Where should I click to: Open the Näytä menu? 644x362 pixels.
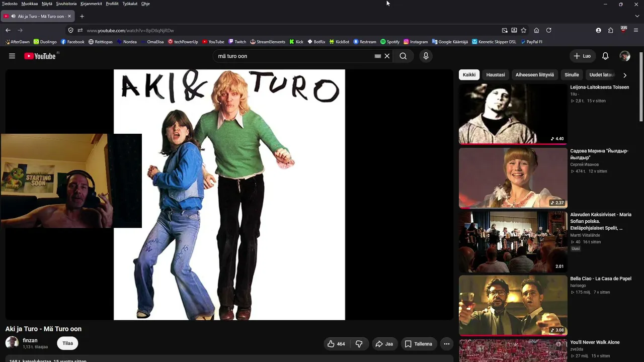coord(47,4)
